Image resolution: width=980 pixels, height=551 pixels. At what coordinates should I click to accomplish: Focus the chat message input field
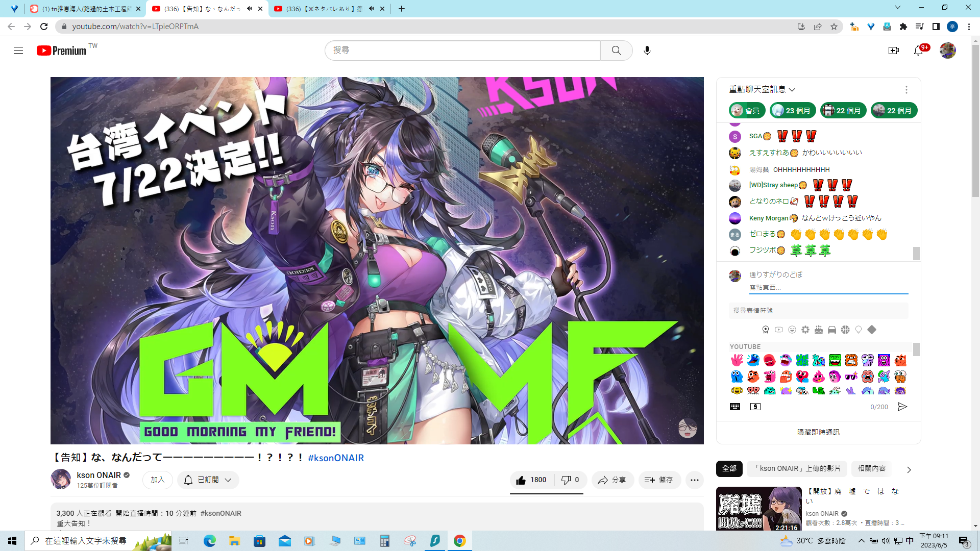pos(828,288)
